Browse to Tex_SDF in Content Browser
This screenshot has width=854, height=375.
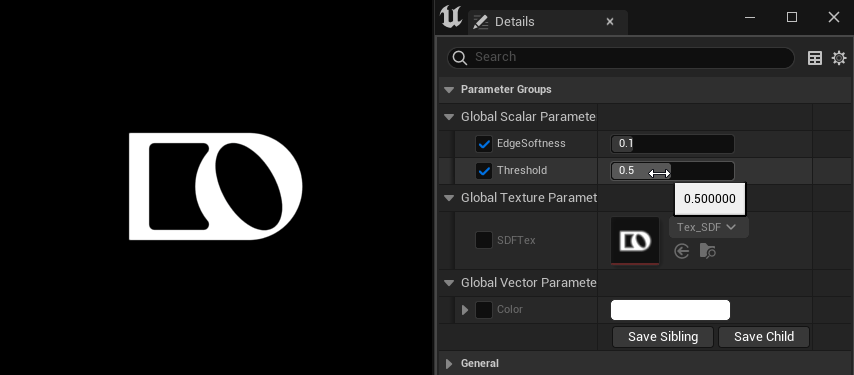[x=707, y=251]
